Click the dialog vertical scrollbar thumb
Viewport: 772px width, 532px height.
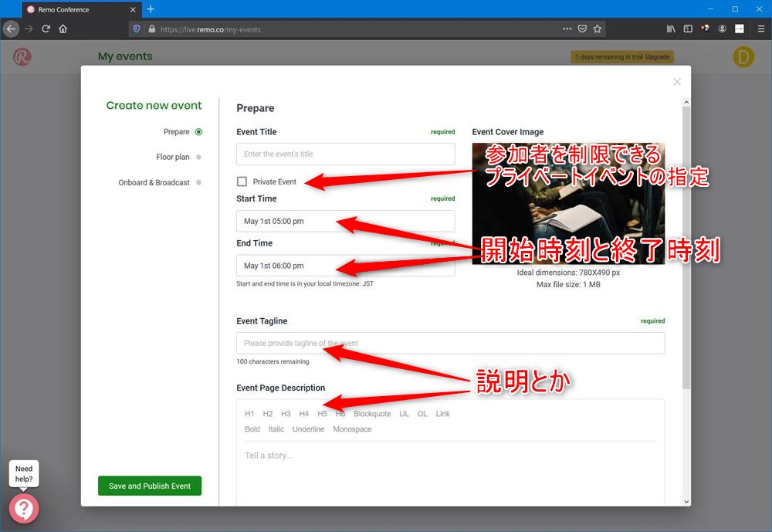[686, 248]
